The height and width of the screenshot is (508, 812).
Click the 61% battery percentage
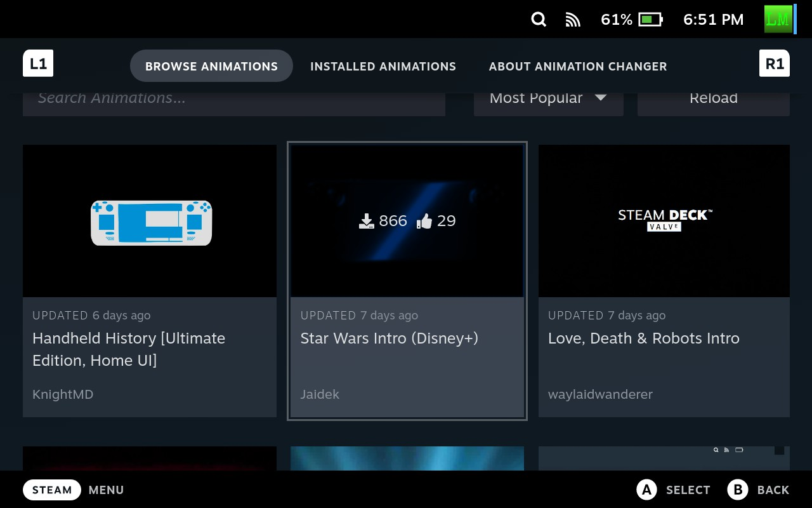click(x=617, y=20)
